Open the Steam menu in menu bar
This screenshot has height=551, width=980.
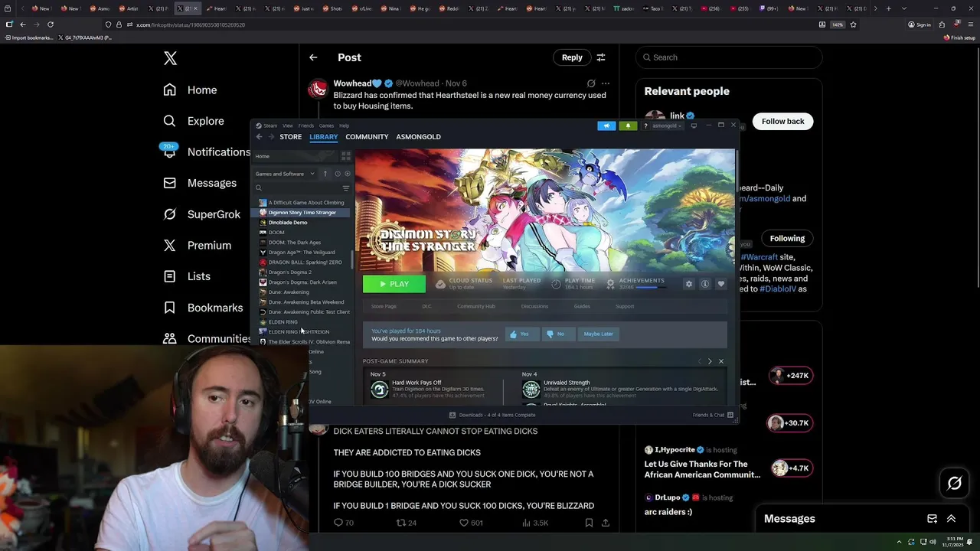pos(270,126)
